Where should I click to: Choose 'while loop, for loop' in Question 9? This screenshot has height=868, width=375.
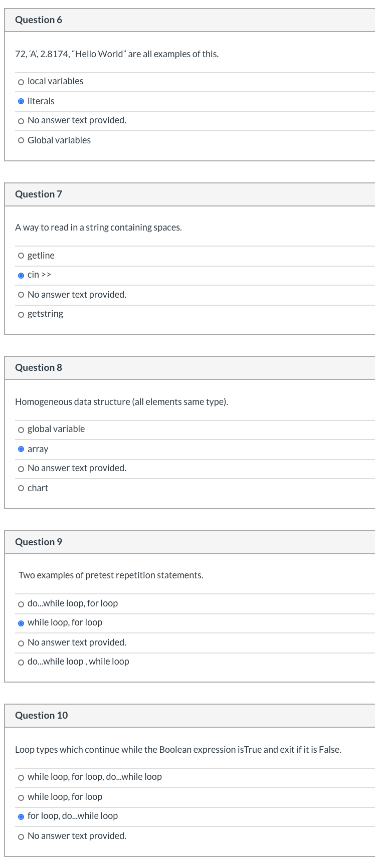click(x=21, y=623)
